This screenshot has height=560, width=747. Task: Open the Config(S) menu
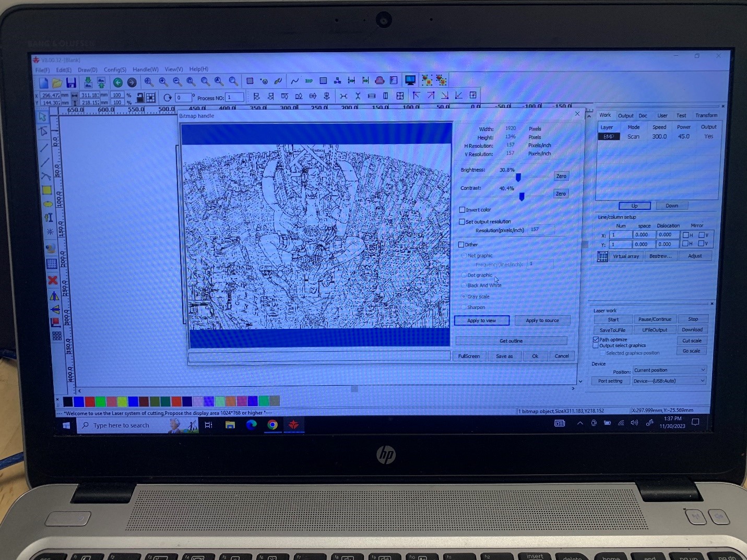click(x=115, y=69)
